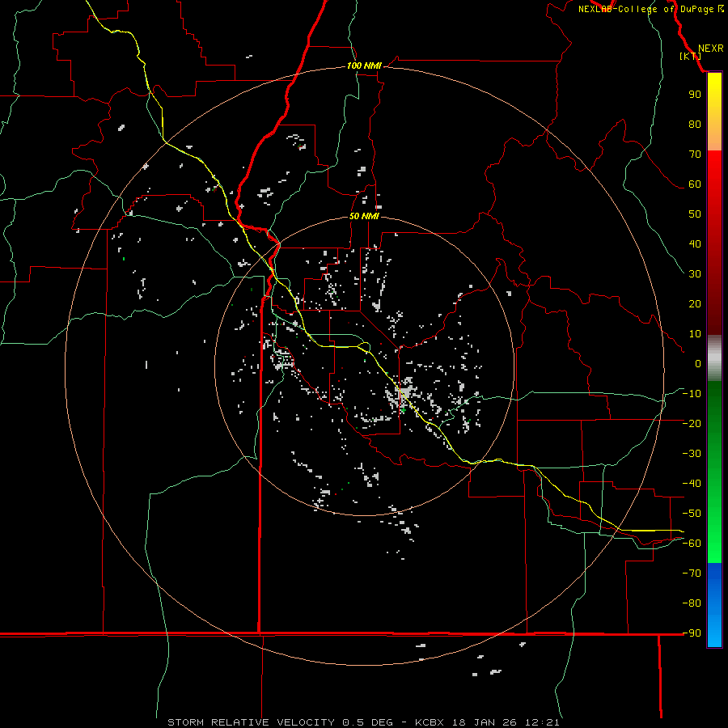
Task: Select the "-40" value on the velocity scale
Action: [x=692, y=484]
